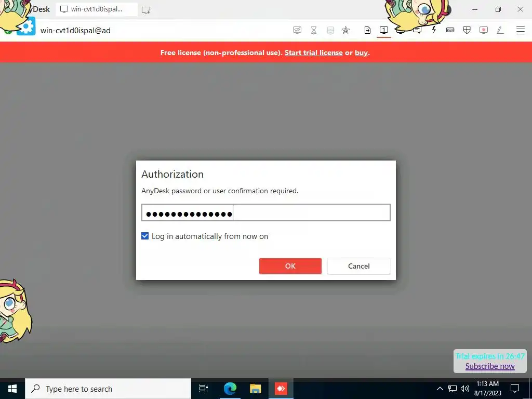Click the hourglass icon in AnyDesk toolbar
This screenshot has height=399, width=532.
pos(314,30)
